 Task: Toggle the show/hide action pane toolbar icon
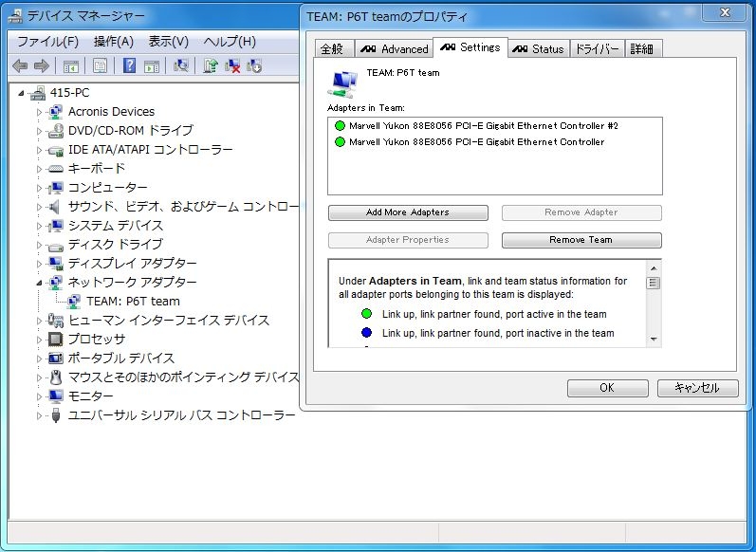(x=152, y=66)
